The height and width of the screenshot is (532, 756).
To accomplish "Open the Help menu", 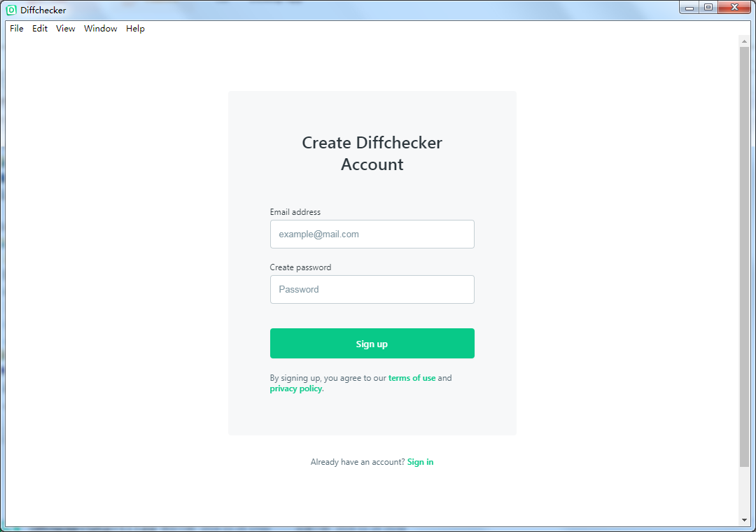I will (135, 29).
